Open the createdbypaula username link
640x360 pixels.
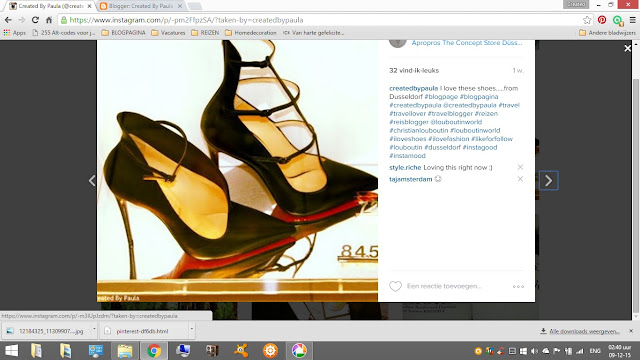coord(413,88)
